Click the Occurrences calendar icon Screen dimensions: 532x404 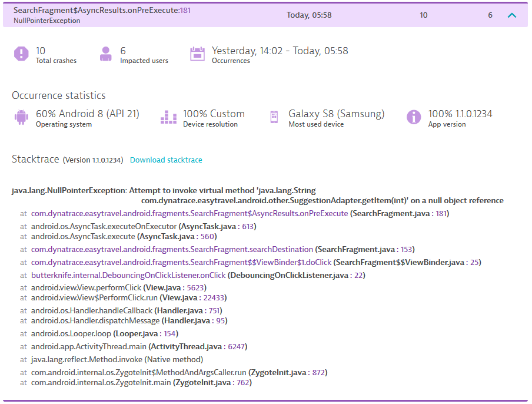pyautogui.click(x=198, y=54)
